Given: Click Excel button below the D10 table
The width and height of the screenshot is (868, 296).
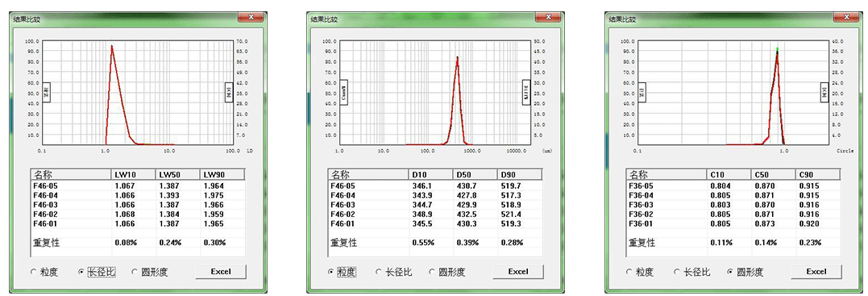Looking at the screenshot, I should pyautogui.click(x=518, y=272).
